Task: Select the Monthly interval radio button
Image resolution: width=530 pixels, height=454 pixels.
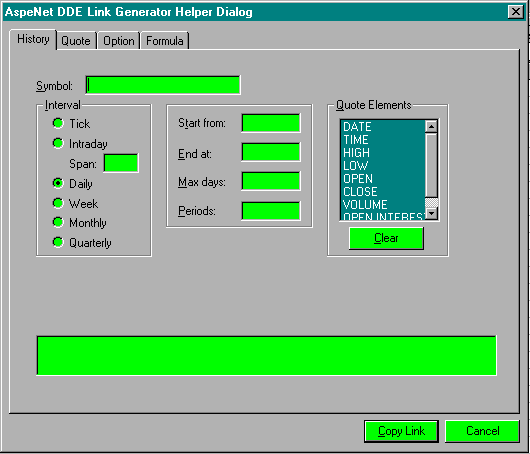Action: 58,222
